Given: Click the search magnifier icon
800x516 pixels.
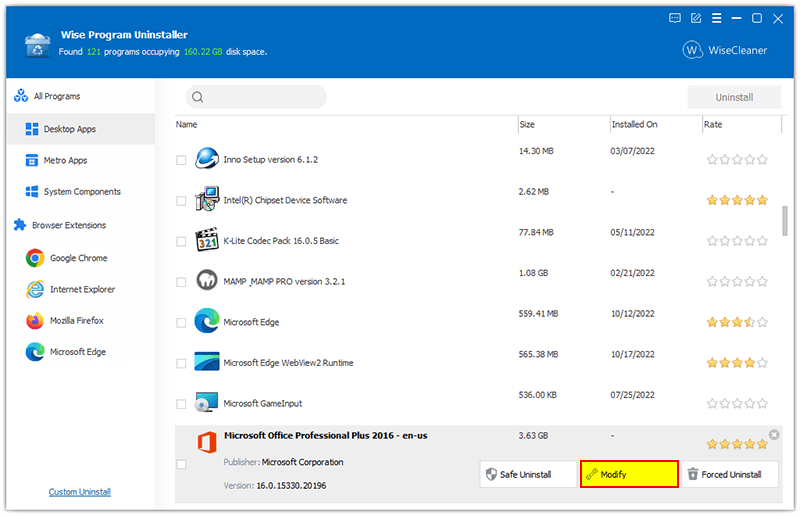Looking at the screenshot, I should pos(198,97).
